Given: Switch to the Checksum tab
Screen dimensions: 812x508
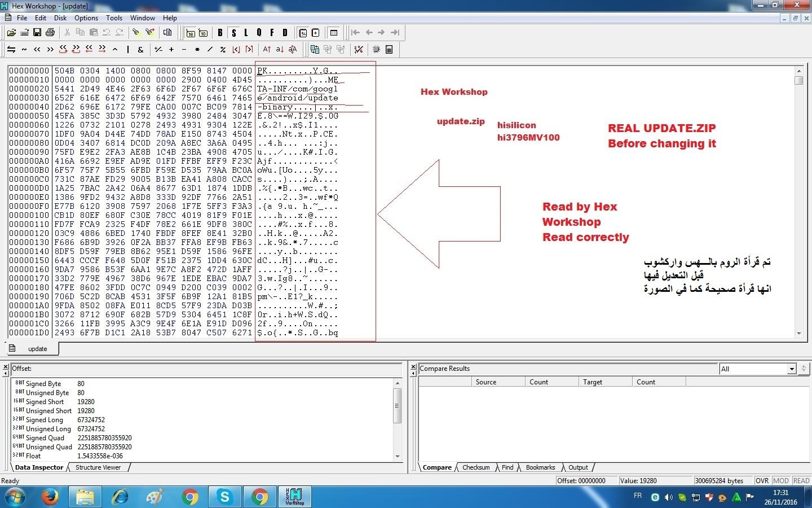Looking at the screenshot, I should tap(475, 467).
